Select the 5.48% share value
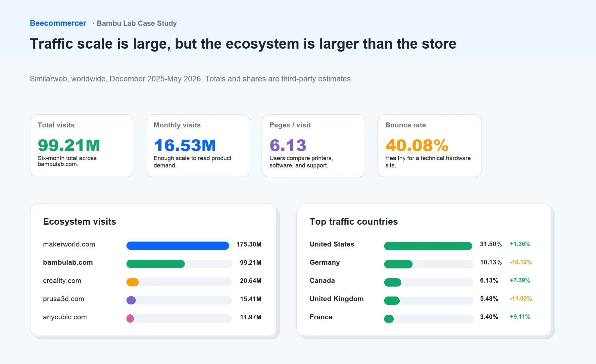 pyautogui.click(x=489, y=298)
